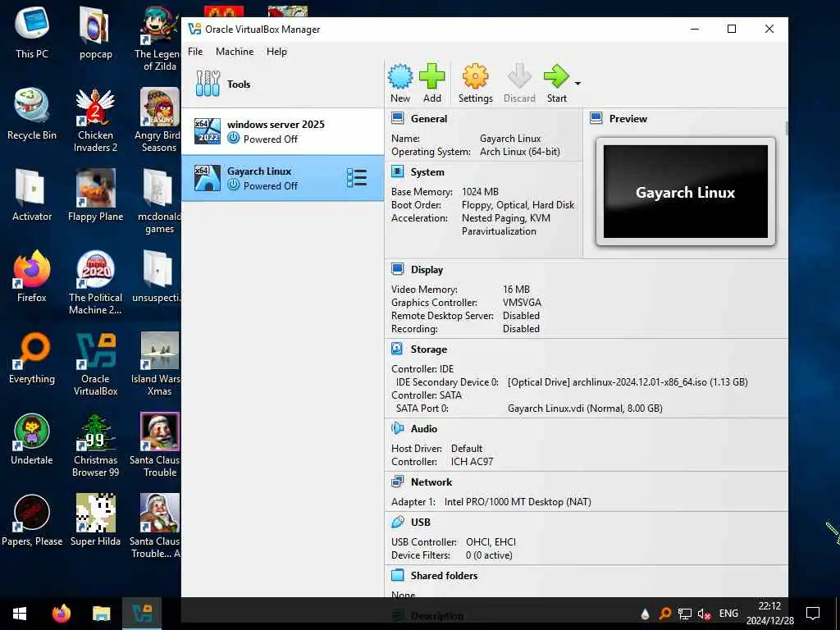Click the Preview panel header

point(628,118)
